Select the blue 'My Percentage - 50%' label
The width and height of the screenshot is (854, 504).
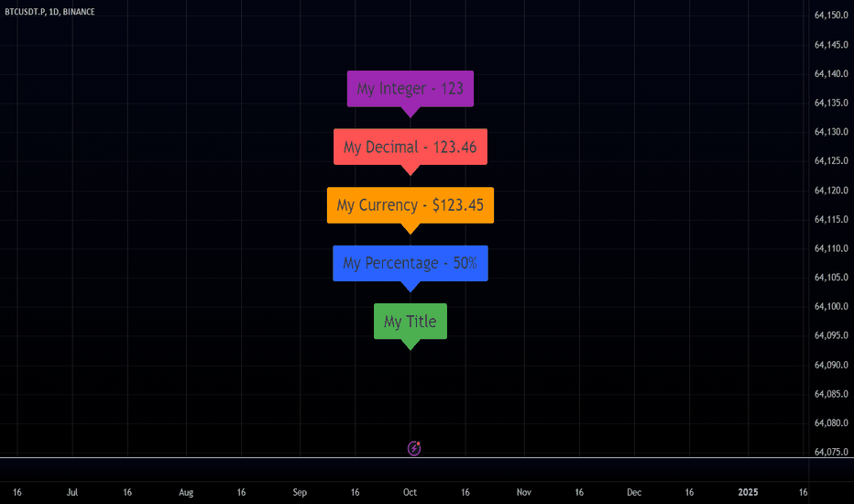pos(411,264)
